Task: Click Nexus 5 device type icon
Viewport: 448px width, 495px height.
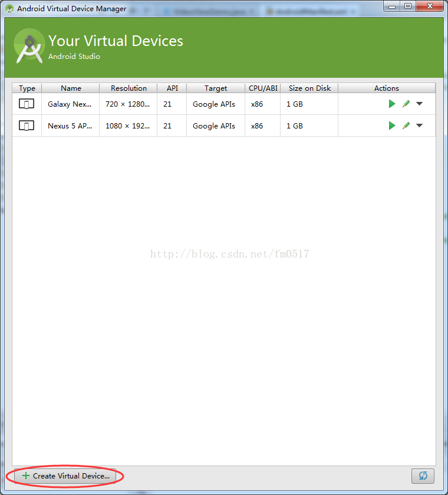Action: [27, 126]
